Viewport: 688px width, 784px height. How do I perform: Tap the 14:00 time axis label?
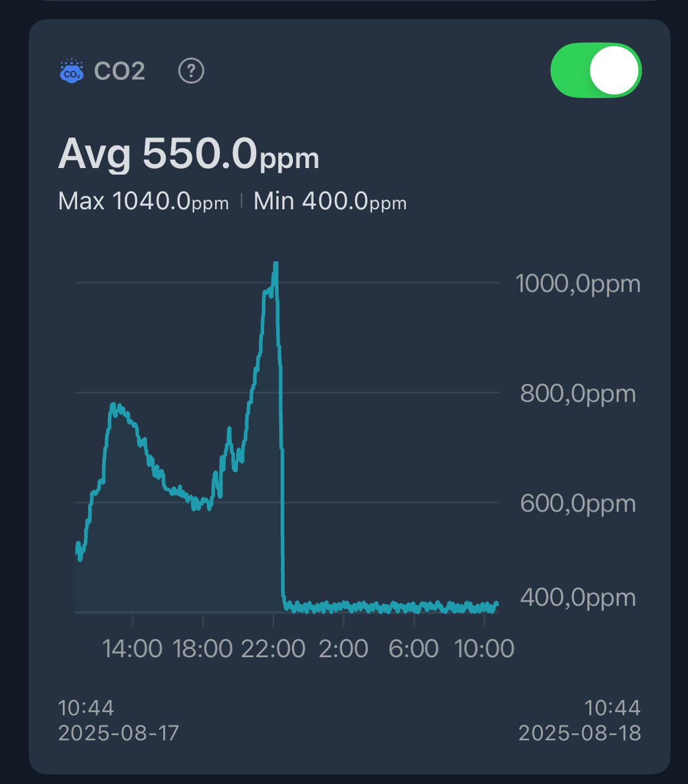pos(132,649)
